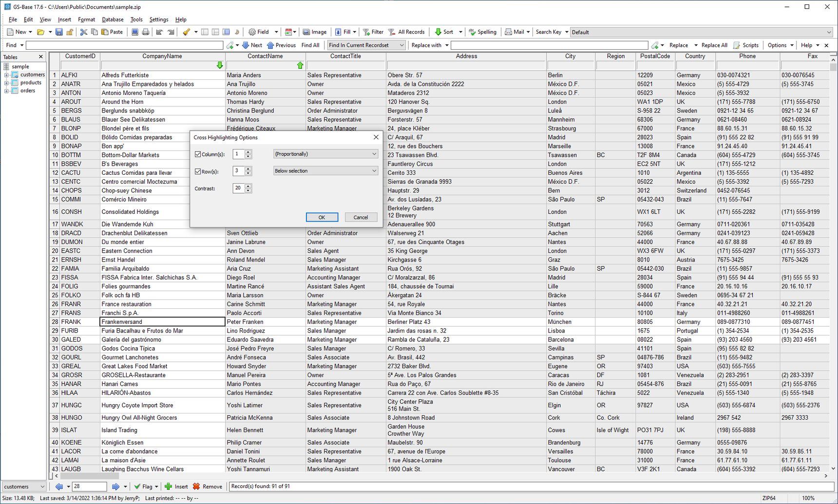
Task: Click the Remove record icon at bottom
Action: [x=196, y=486]
